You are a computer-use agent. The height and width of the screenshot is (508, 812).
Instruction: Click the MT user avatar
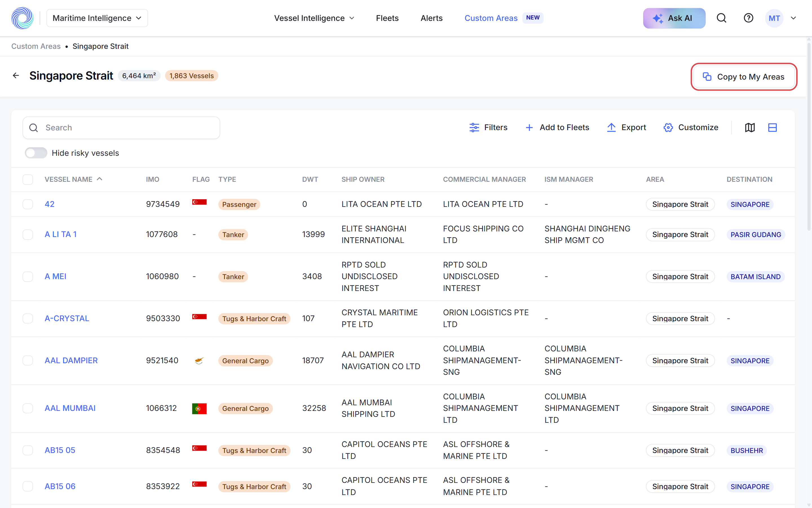tap(774, 18)
